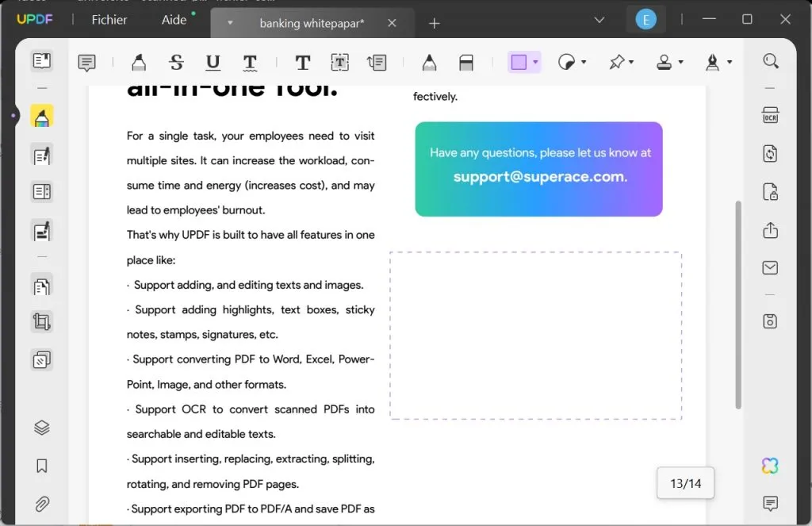Select the Comment highlighter mode in left sidebar
Image resolution: width=812 pixels, height=526 pixels.
point(41,117)
